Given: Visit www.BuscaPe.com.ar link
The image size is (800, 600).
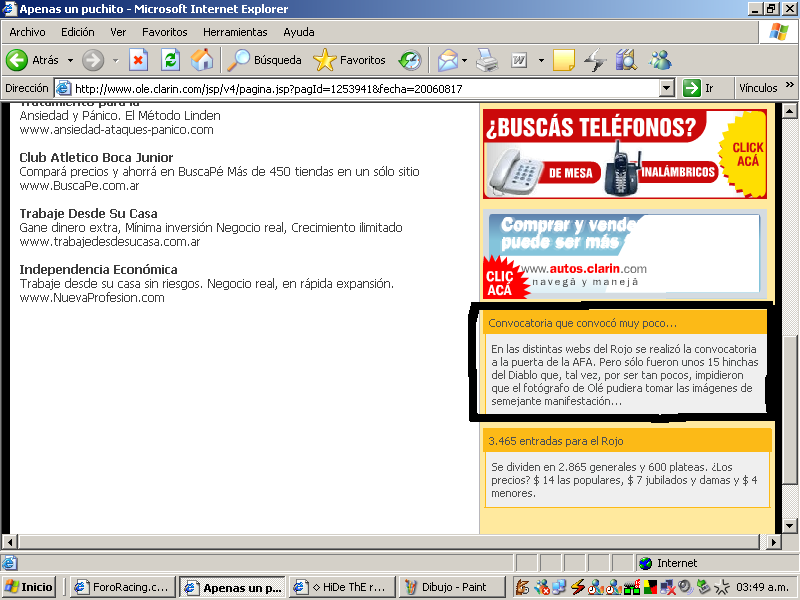Looking at the screenshot, I should click(79, 185).
